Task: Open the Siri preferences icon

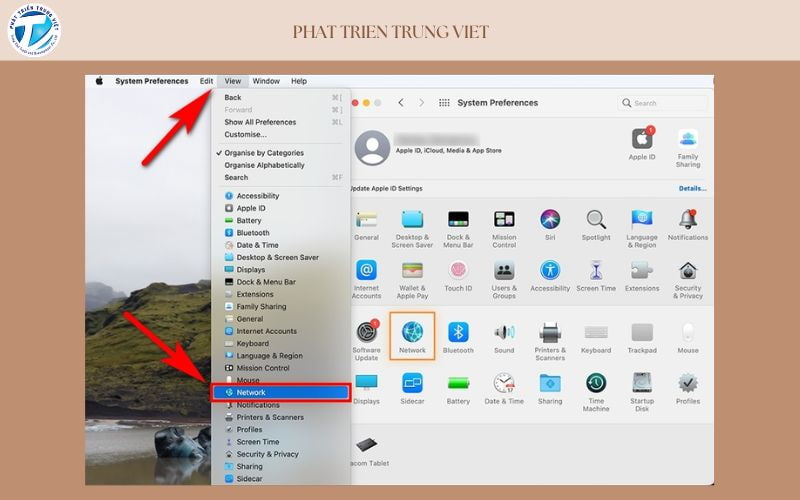Action: pyautogui.click(x=550, y=220)
